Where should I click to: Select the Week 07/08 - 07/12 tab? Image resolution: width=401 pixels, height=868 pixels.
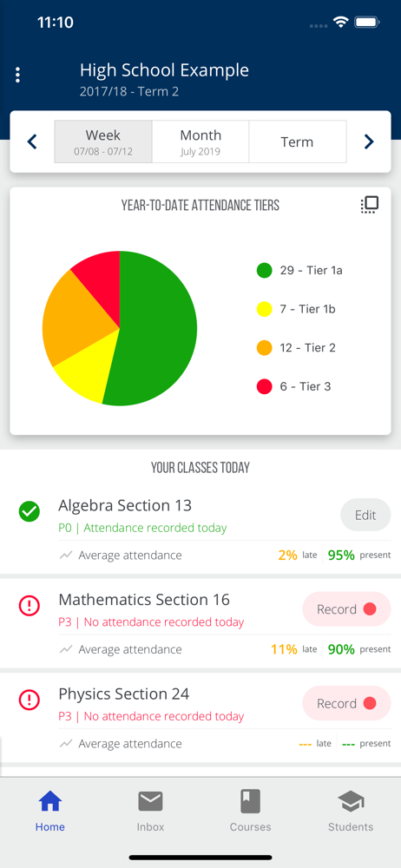(x=103, y=141)
